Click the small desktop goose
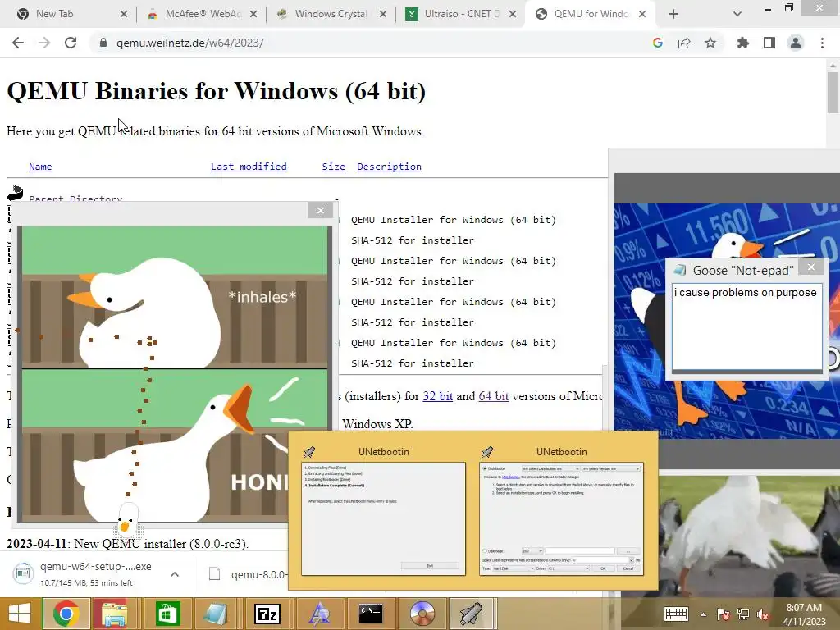Image resolution: width=840 pixels, height=630 pixels. pyautogui.click(x=127, y=519)
